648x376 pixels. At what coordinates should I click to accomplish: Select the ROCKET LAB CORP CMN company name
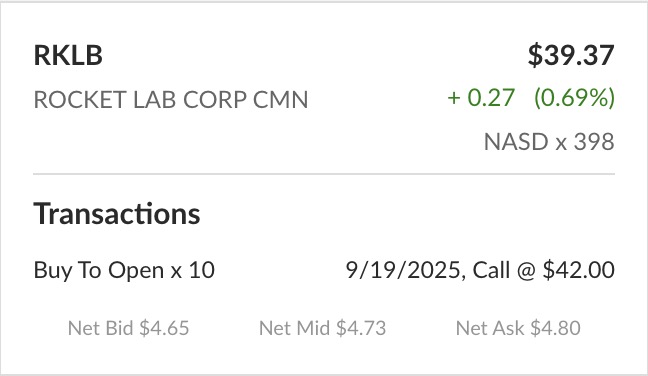click(171, 100)
